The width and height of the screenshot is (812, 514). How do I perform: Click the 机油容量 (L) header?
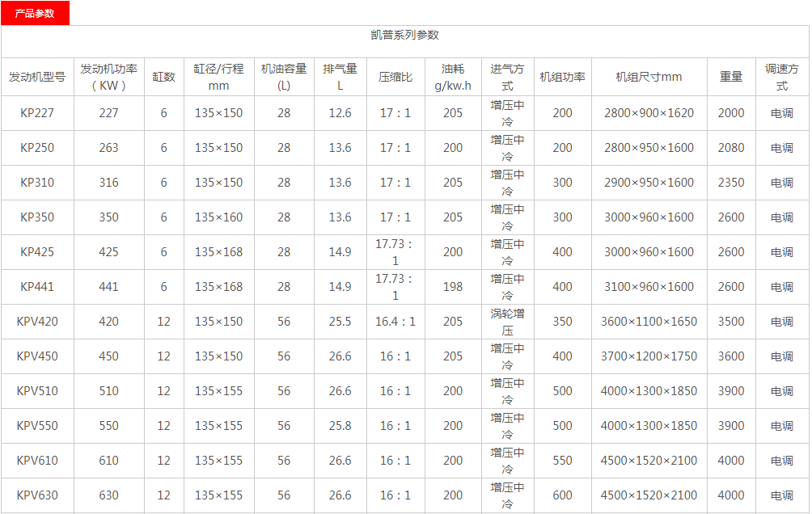(x=284, y=77)
